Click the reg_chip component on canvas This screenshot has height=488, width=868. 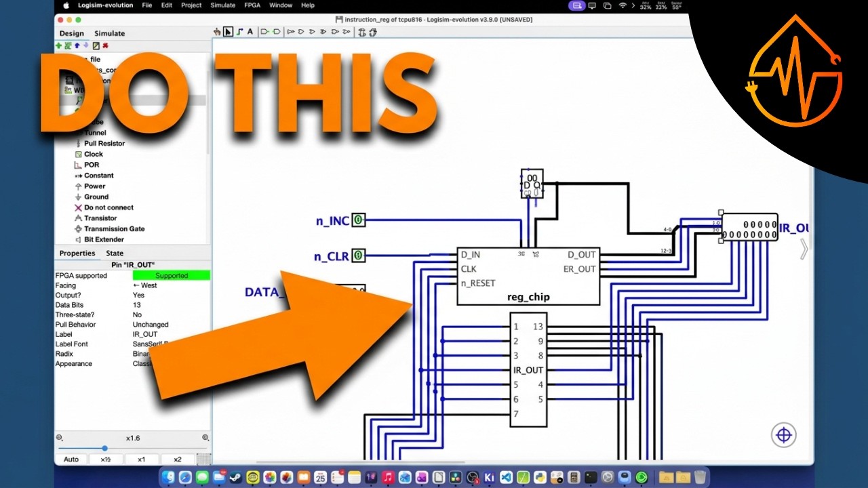tap(528, 276)
